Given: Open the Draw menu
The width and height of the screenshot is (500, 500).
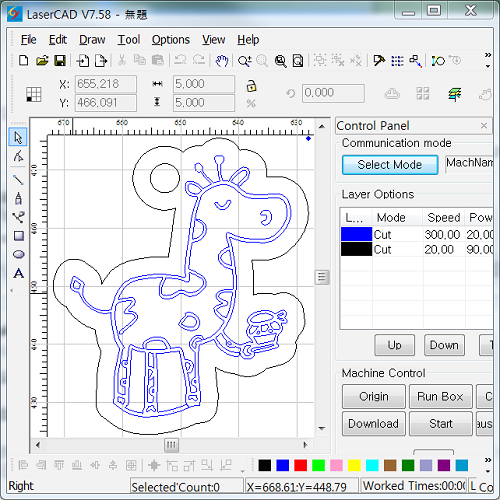Looking at the screenshot, I should (92, 40).
